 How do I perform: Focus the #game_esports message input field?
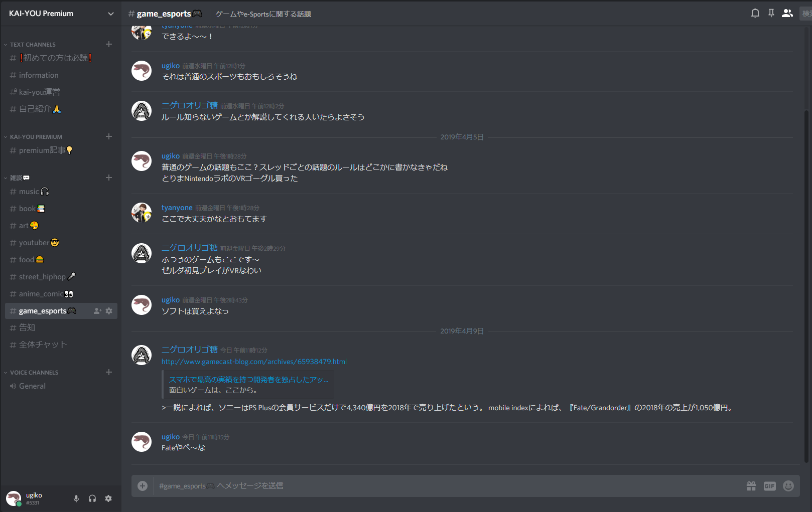pyautogui.click(x=447, y=486)
